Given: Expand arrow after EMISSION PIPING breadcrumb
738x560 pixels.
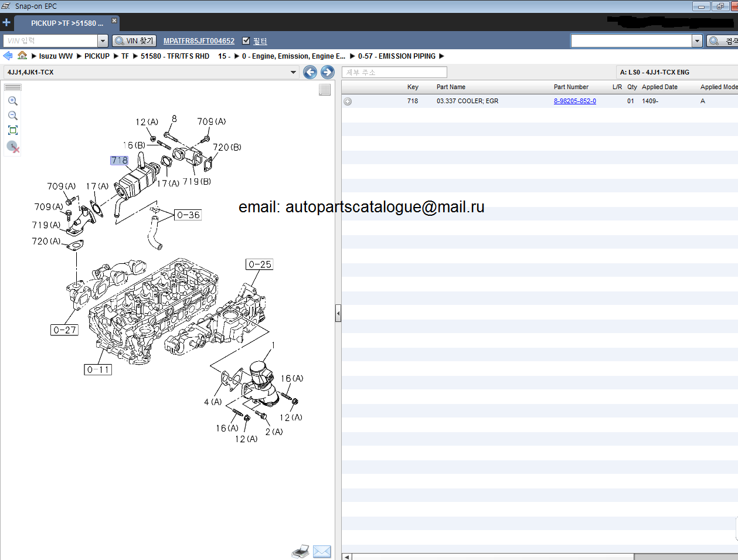Looking at the screenshot, I should click(441, 56).
